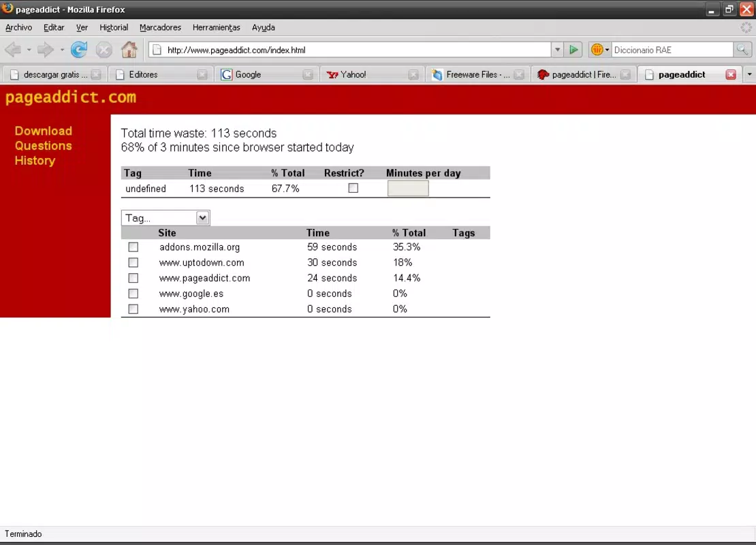Close the Google tab
Screen dimensions: 756x545
click(308, 74)
